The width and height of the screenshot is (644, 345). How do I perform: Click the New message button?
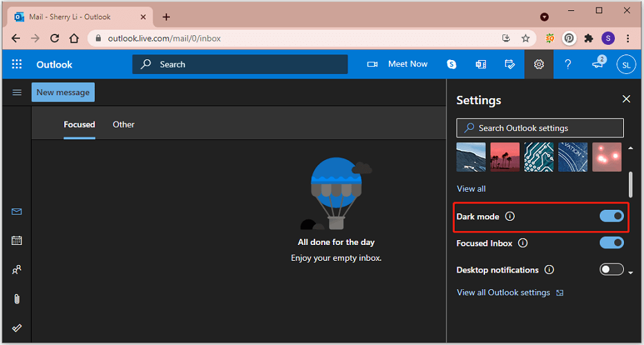click(x=63, y=92)
